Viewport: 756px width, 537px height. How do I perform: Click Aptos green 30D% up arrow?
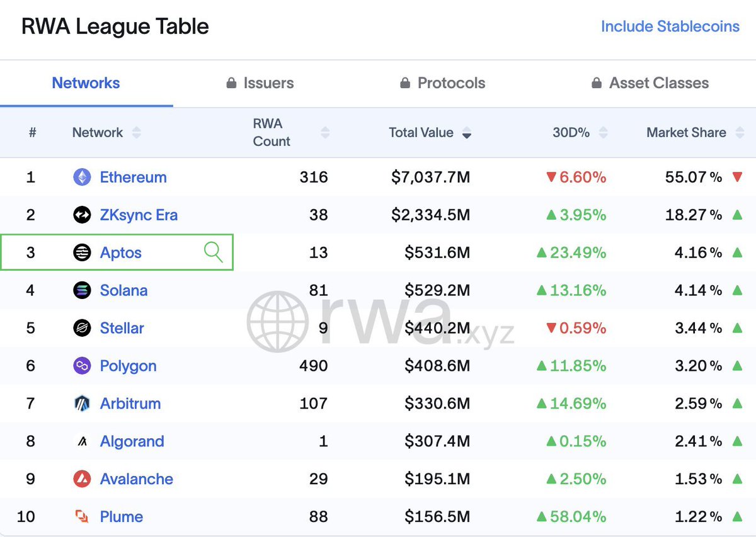click(x=541, y=253)
